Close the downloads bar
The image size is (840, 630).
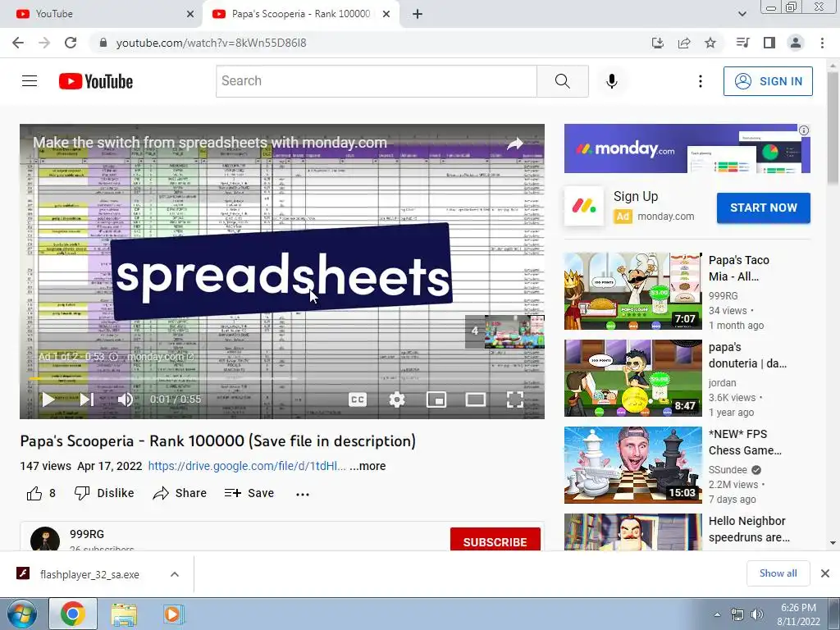tap(825, 573)
